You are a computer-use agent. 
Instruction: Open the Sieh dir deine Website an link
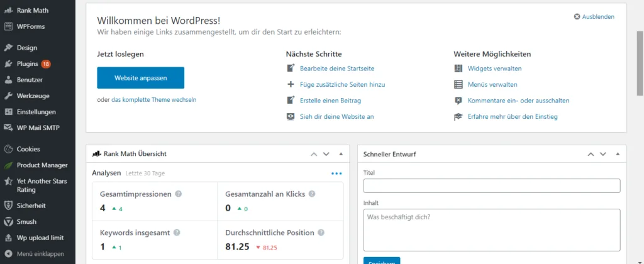coord(337,117)
